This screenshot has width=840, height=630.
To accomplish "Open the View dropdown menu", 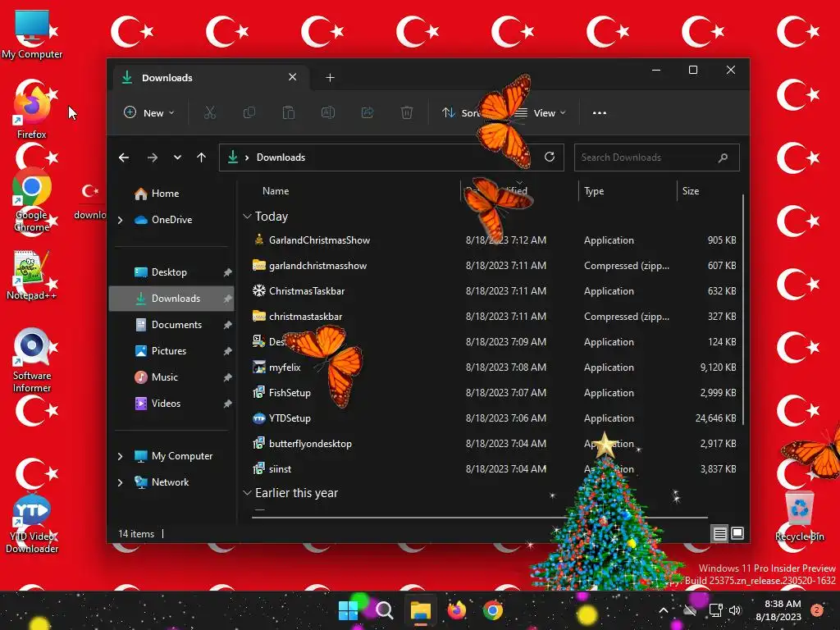I will pos(541,112).
